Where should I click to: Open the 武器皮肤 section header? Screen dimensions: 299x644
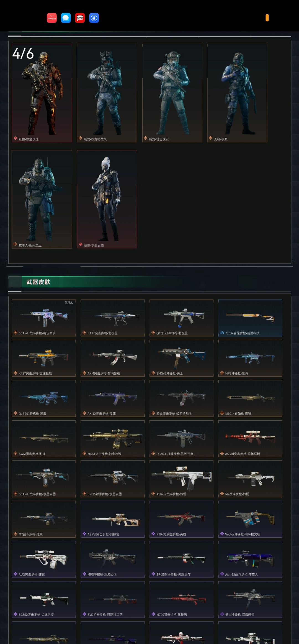38,282
